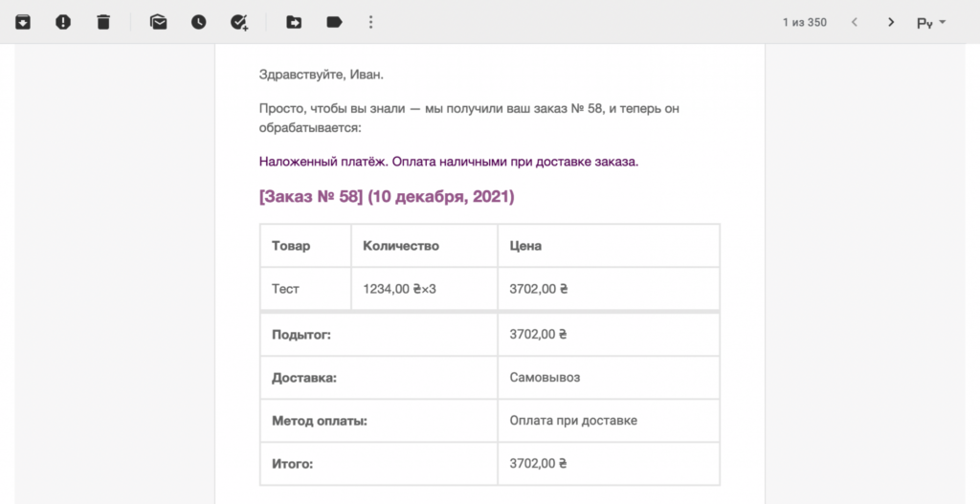Click the greeting 'Здравствуйте, Иван.'

[x=322, y=75]
